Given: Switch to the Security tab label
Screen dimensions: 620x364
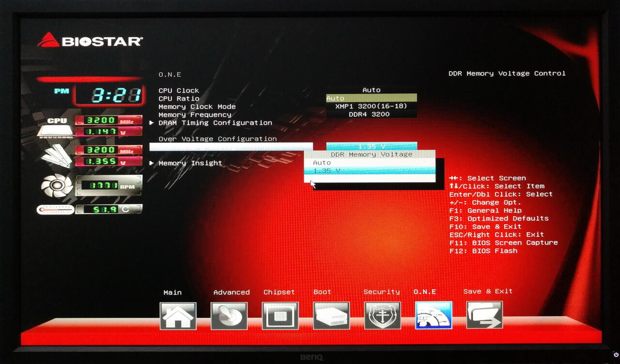Looking at the screenshot, I should coord(382,292).
